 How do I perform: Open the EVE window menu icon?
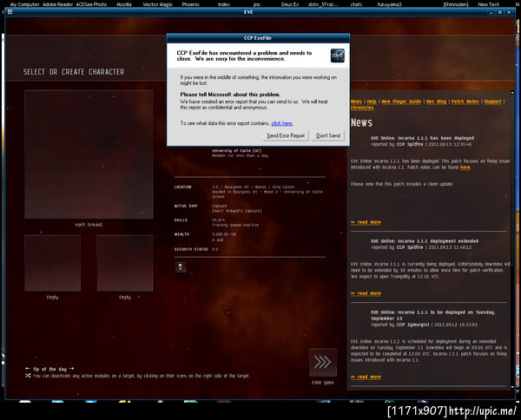point(10,12)
